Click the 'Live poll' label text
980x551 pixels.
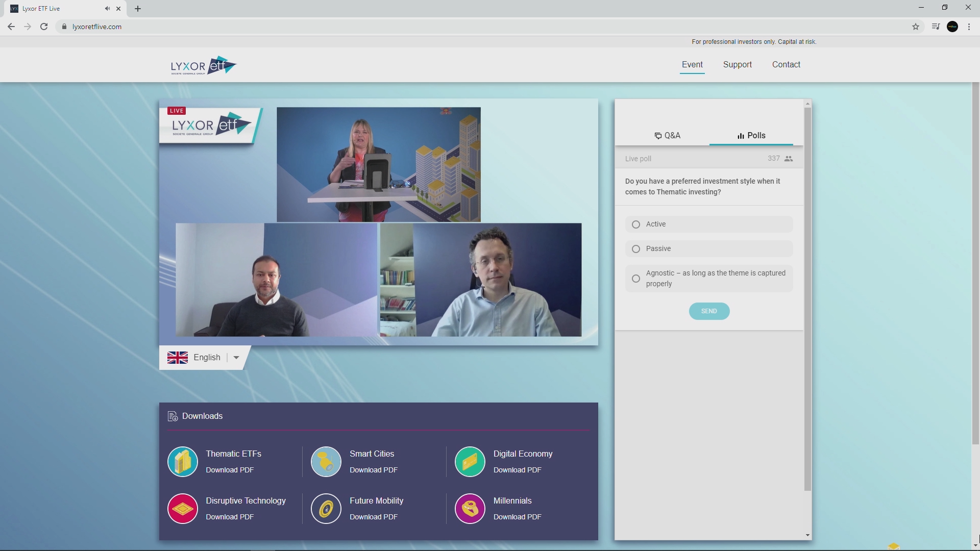point(638,159)
